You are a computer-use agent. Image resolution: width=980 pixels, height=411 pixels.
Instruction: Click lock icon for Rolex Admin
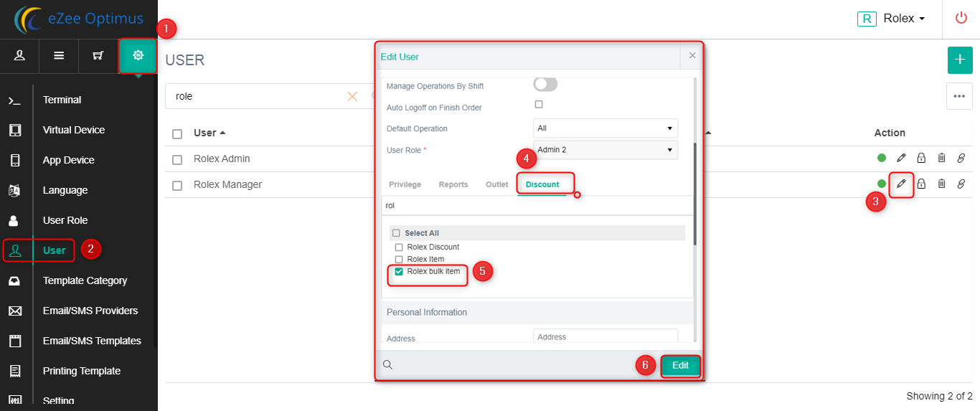point(922,158)
